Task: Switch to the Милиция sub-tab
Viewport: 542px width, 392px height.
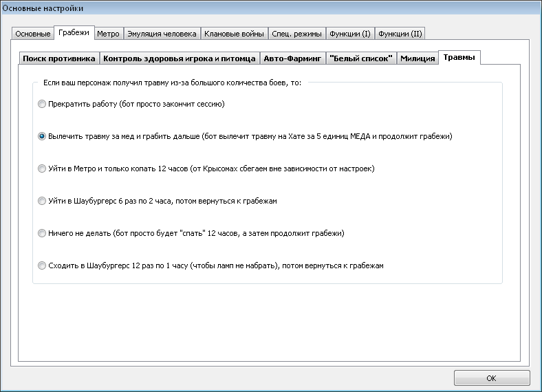Action: [418, 58]
